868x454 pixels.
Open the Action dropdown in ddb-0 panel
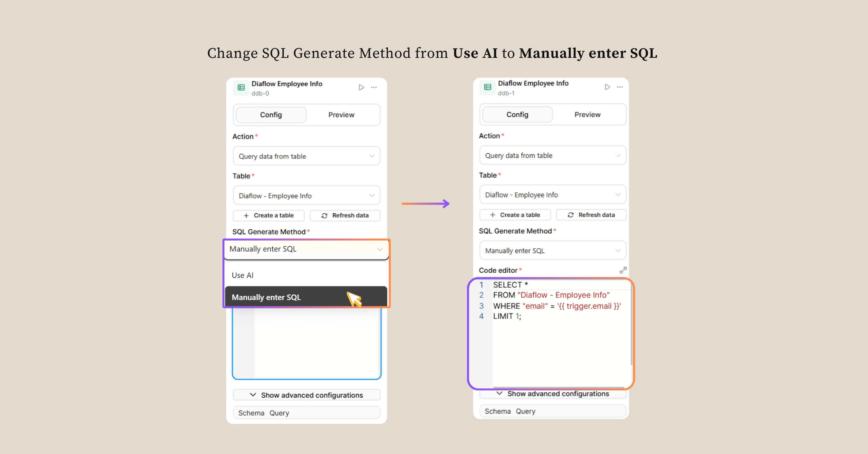click(306, 156)
